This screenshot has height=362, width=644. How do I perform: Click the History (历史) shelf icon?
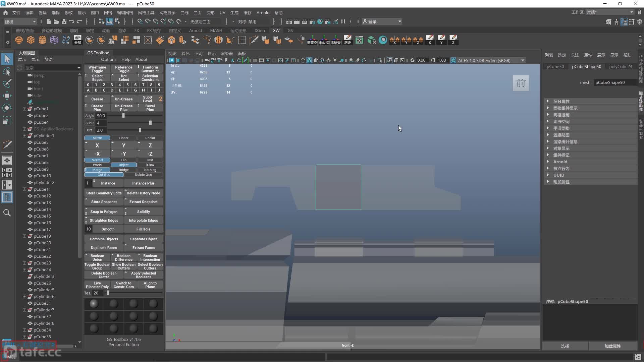click(348, 40)
